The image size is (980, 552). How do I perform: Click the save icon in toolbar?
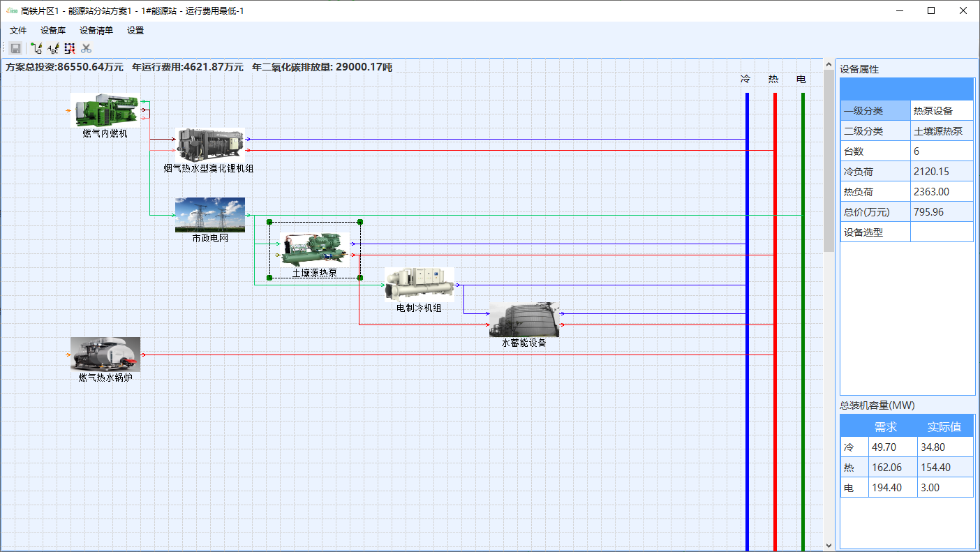coord(15,48)
